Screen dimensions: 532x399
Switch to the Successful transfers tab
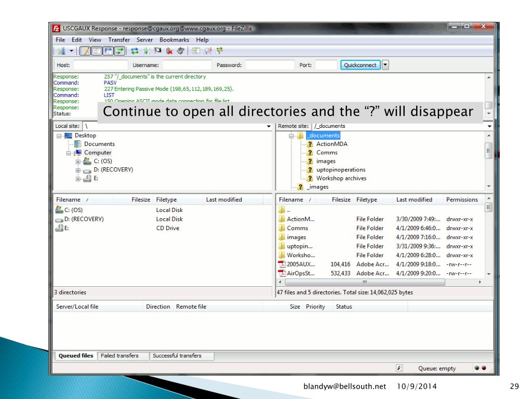pos(181,355)
